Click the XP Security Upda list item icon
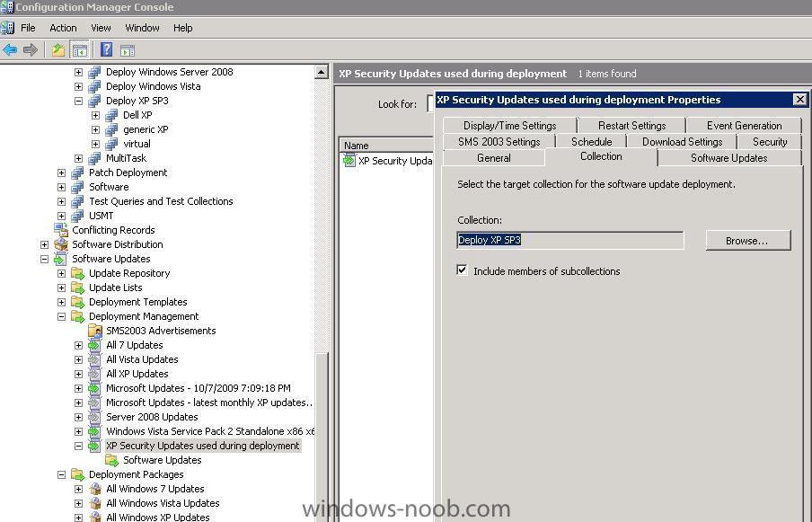812x522 pixels. (349, 161)
